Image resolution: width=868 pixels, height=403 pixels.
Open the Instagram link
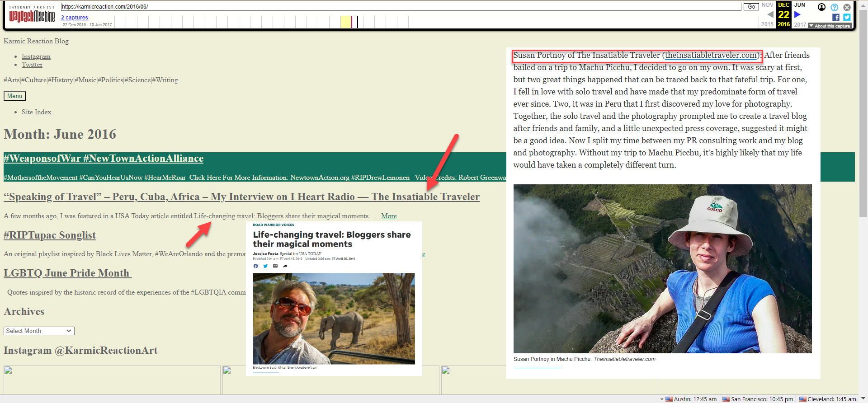point(36,56)
